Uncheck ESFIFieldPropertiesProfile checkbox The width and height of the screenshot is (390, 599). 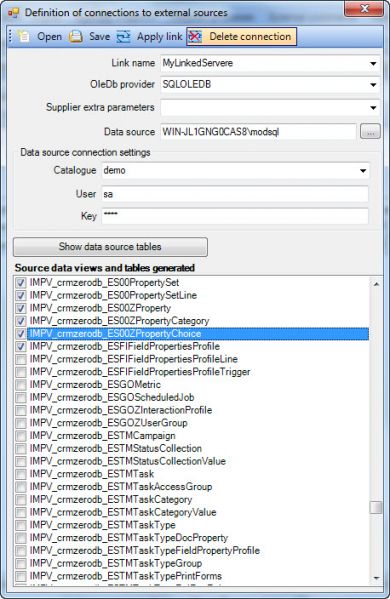(21, 347)
